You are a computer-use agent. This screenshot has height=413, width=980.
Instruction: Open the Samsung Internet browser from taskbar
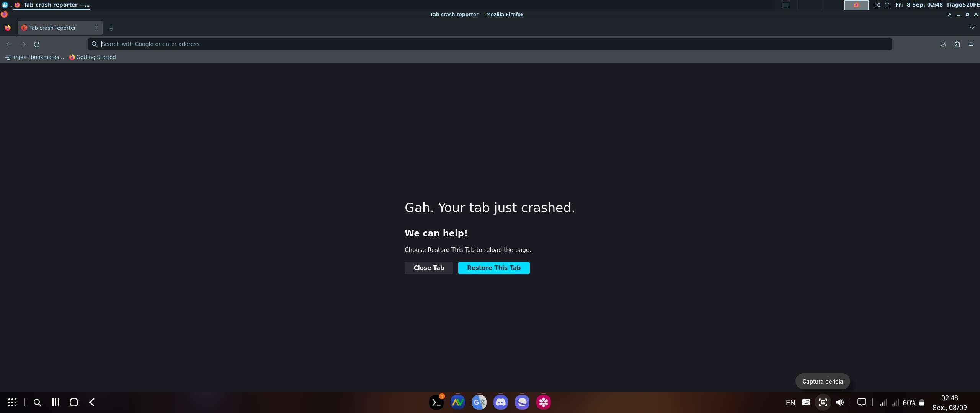(x=522, y=402)
